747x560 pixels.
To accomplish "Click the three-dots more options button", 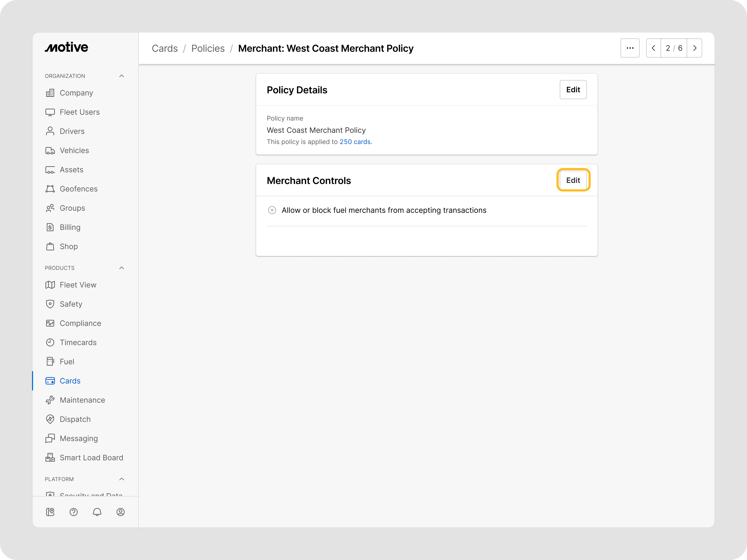I will [x=630, y=48].
